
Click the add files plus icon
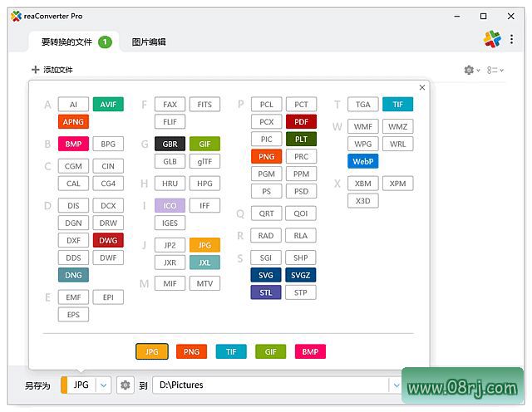(x=35, y=70)
